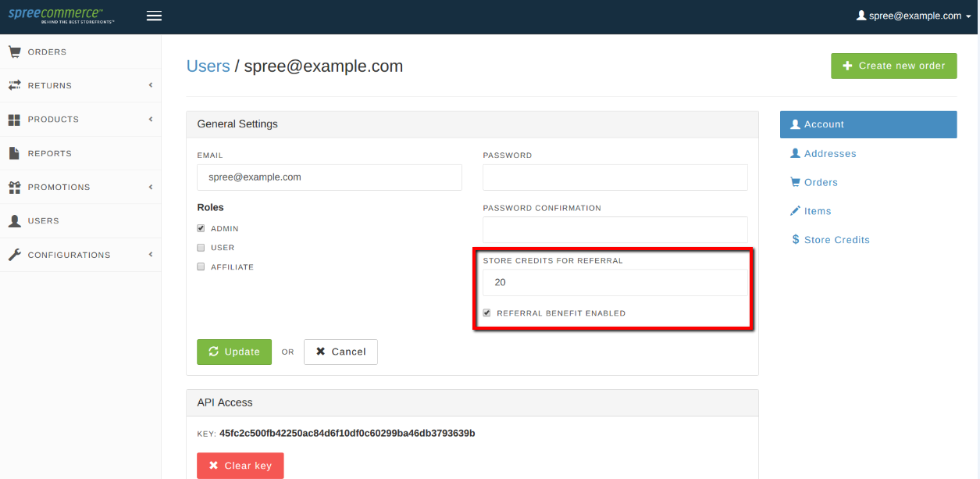Viewport: 980px width, 479px height.
Task: Open the Orders cart icon in sidebar
Action: [14, 51]
